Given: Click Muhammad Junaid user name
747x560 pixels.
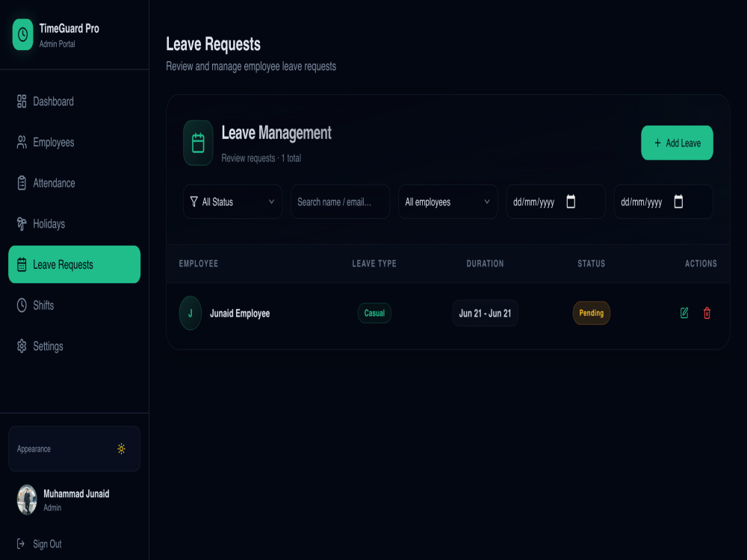Looking at the screenshot, I should (76, 494).
